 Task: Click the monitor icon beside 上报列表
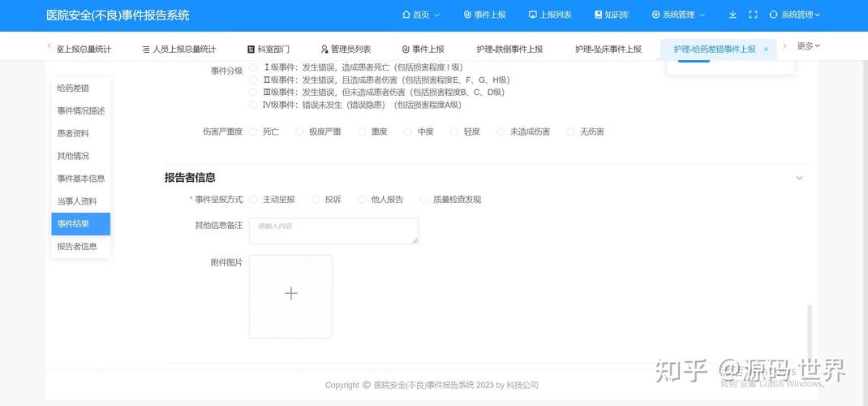pos(532,15)
